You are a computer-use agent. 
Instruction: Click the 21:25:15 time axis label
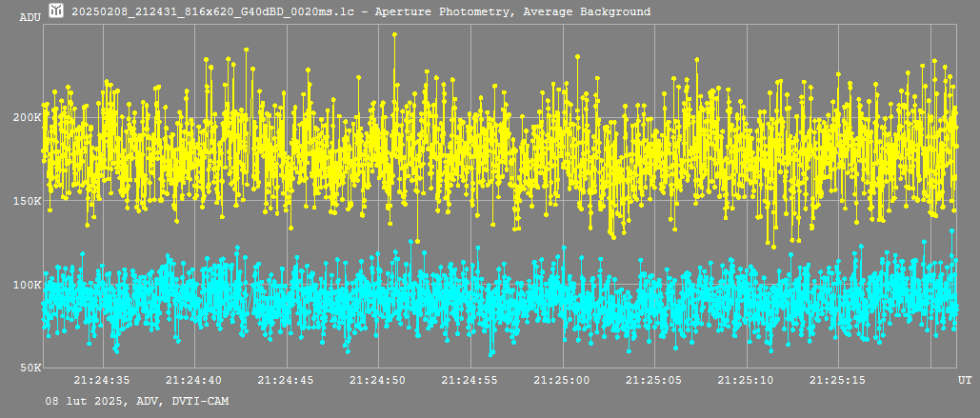[839, 380]
